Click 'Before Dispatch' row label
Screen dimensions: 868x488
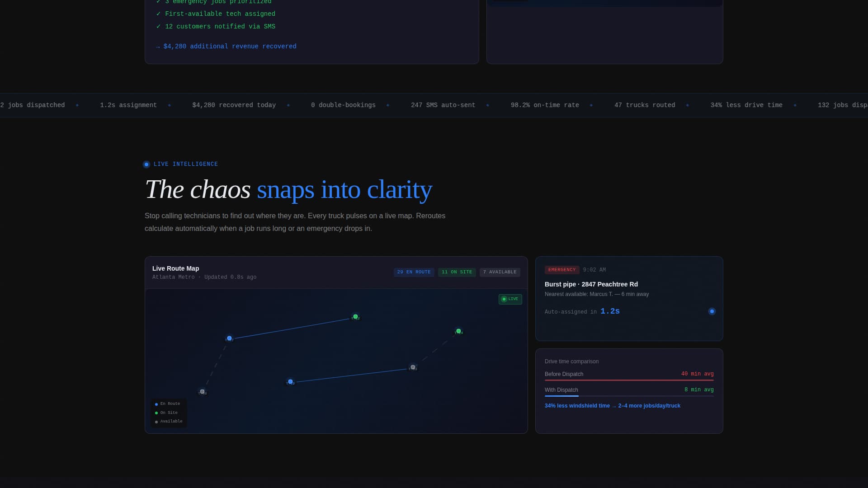pyautogui.click(x=564, y=374)
